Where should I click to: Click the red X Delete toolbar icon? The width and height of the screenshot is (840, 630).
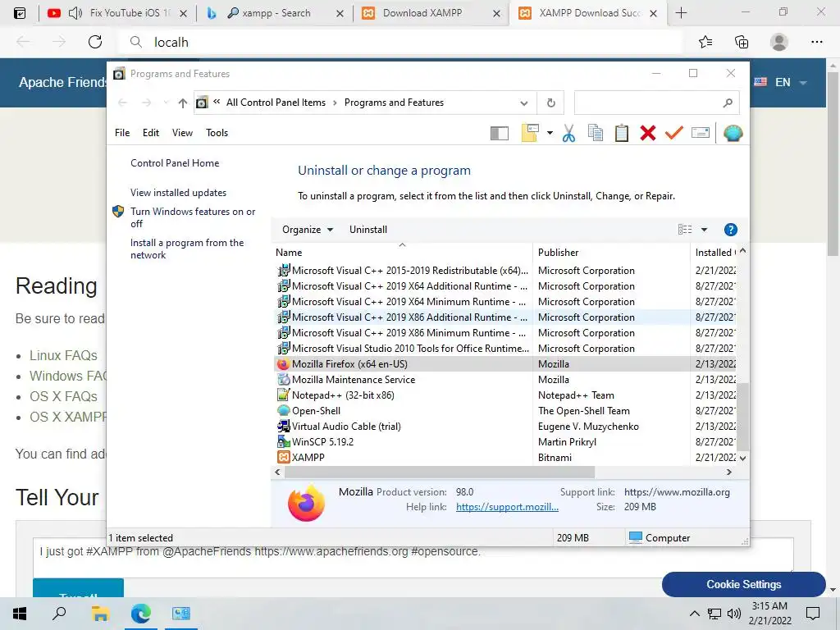[648, 133]
